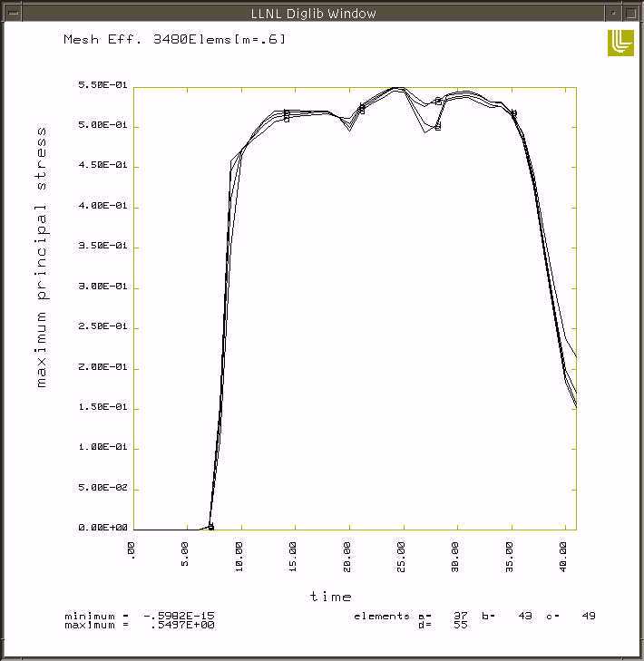Viewport: 644px width, 661px height.
Task: Click y-axis tick label 4.50E-01
Action: (102, 165)
